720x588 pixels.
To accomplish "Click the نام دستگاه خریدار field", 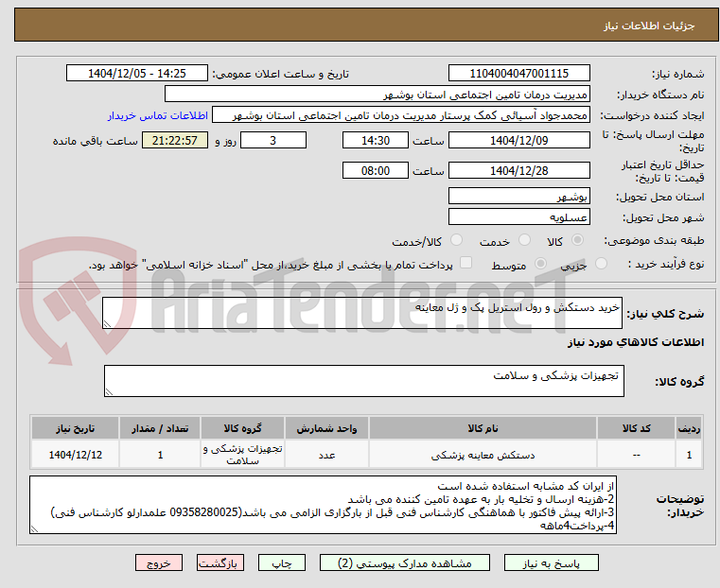I will tap(377, 94).
